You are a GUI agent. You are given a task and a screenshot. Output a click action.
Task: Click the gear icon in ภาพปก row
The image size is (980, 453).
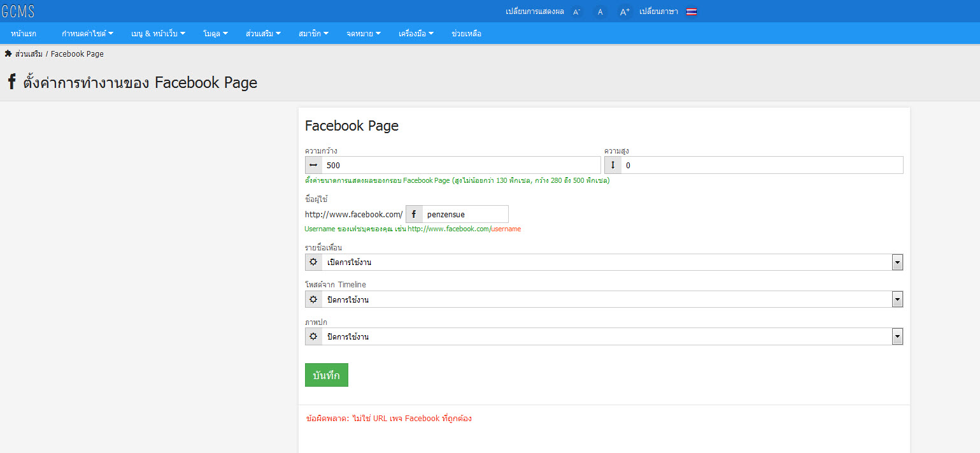tap(313, 336)
